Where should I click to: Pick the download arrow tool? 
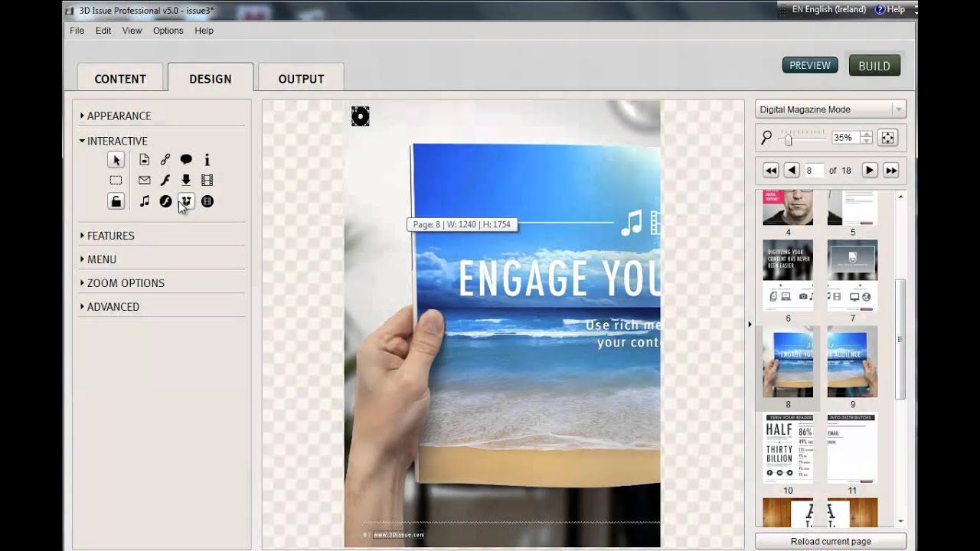pos(186,181)
